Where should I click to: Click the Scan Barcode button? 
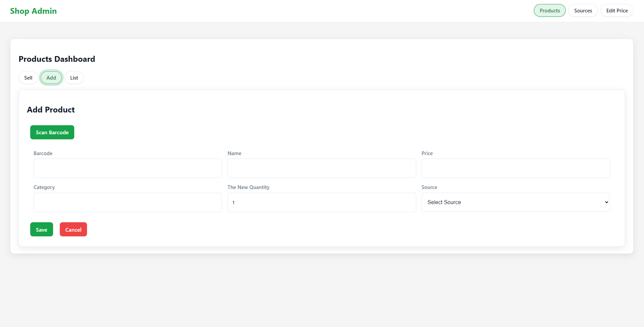coord(52,132)
